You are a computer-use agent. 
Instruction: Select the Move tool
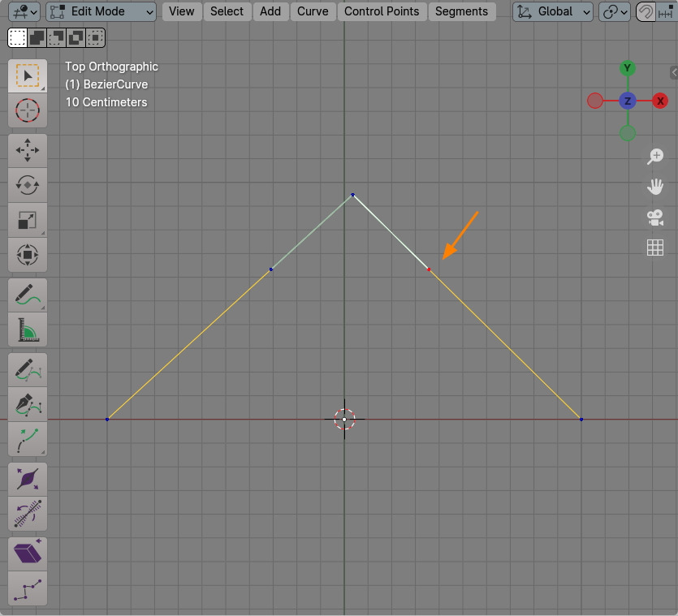[x=28, y=150]
